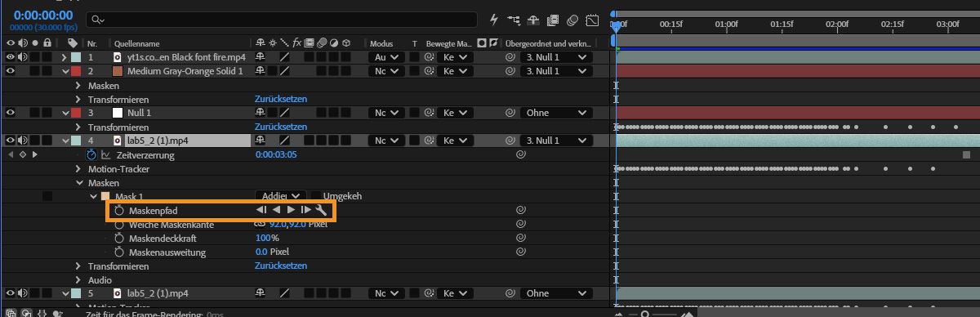Track mask forward one frame button
Image resolution: width=980 pixels, height=317 pixels.
(x=305, y=210)
